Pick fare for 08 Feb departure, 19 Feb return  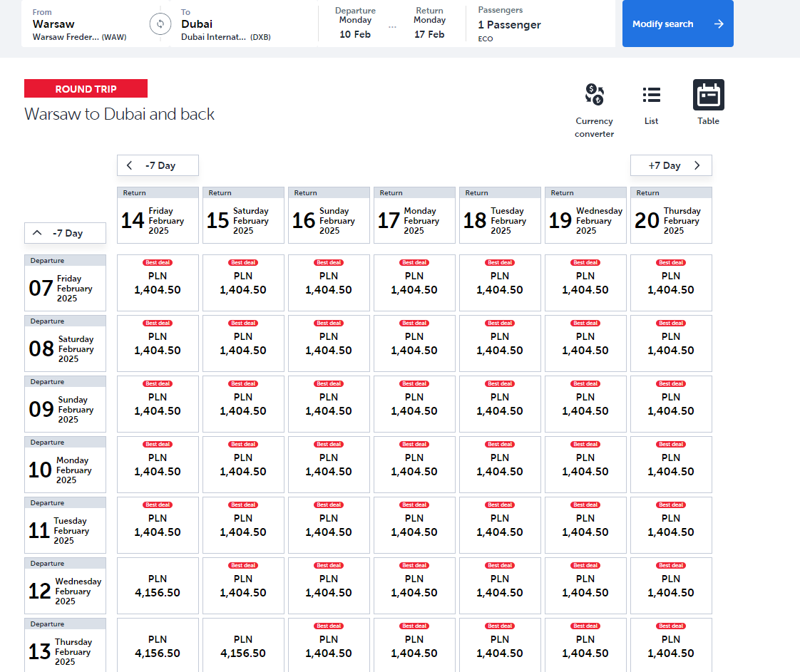point(585,343)
